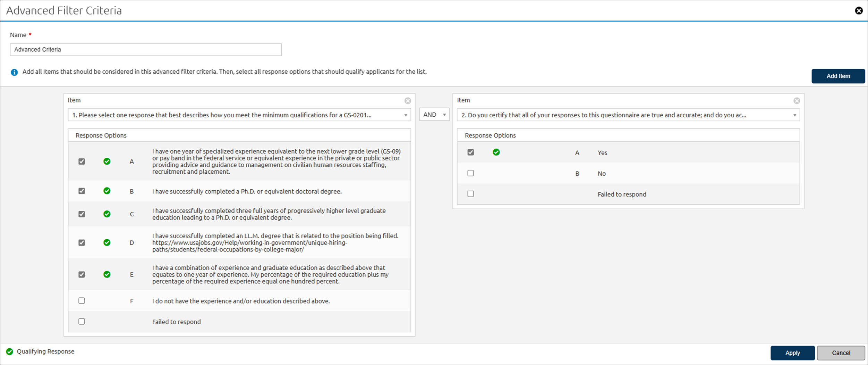Select the Response Options header of question 1

(x=101, y=135)
